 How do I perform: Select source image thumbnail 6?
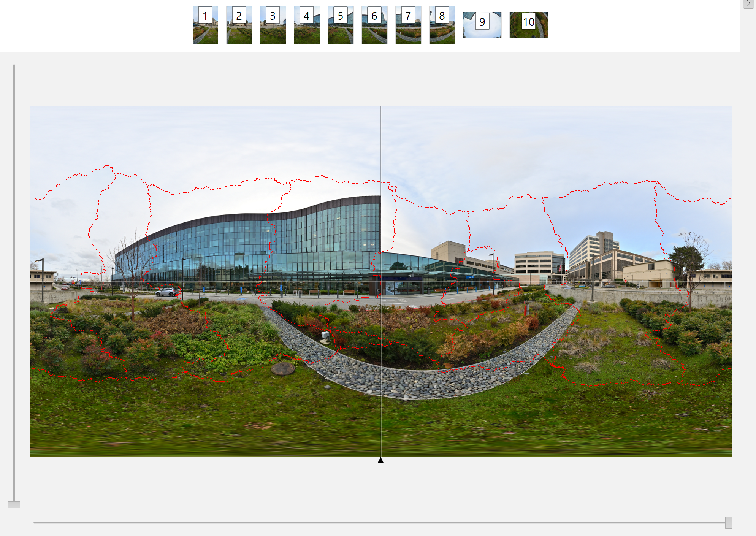(374, 25)
